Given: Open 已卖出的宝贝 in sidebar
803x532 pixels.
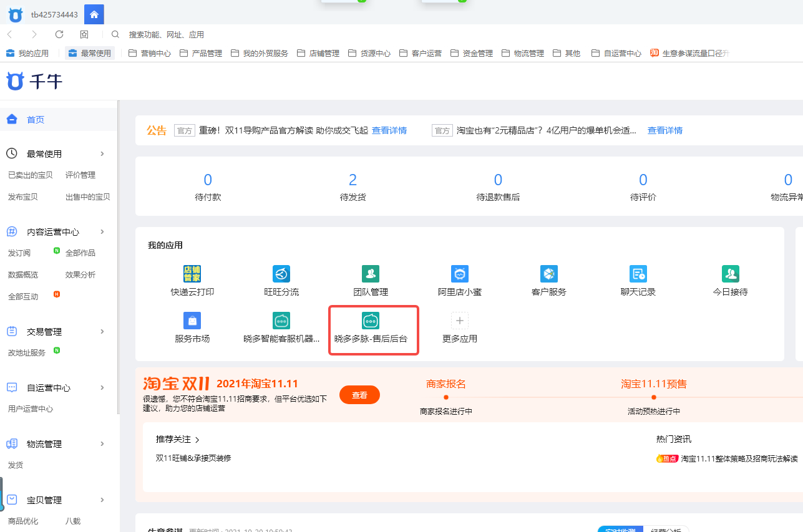Looking at the screenshot, I should coord(31,175).
